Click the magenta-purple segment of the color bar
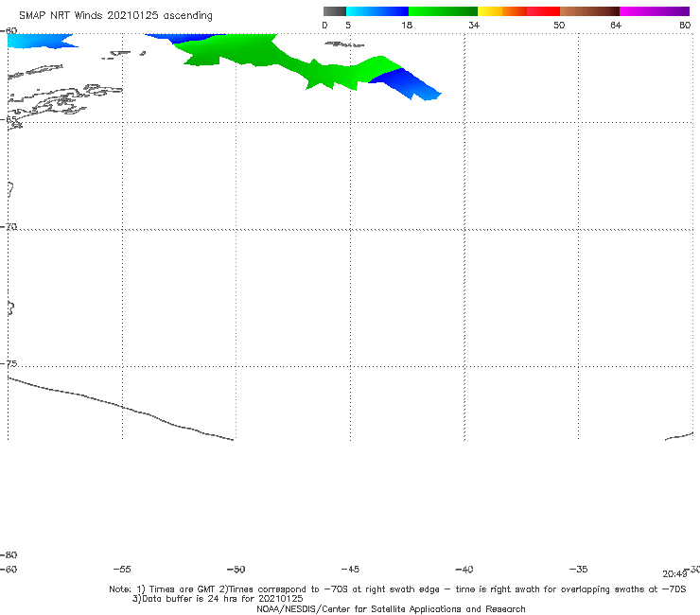Screen dimensions: 700x615 click(x=655, y=11)
